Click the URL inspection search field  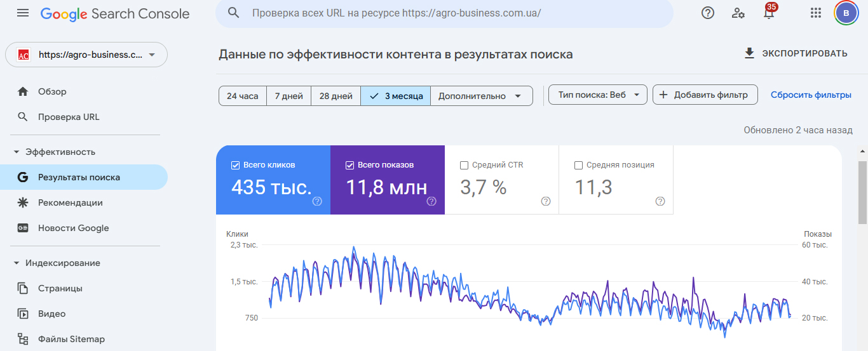coord(445,13)
